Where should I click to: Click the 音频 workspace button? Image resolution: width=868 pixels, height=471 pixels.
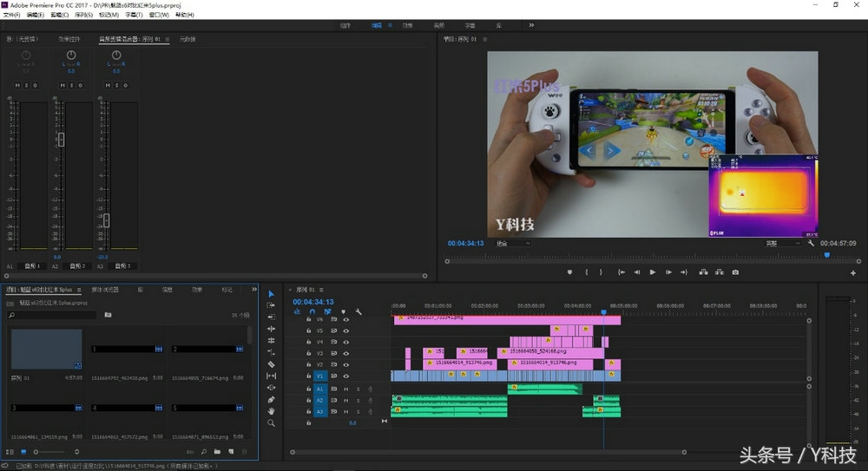[439, 25]
